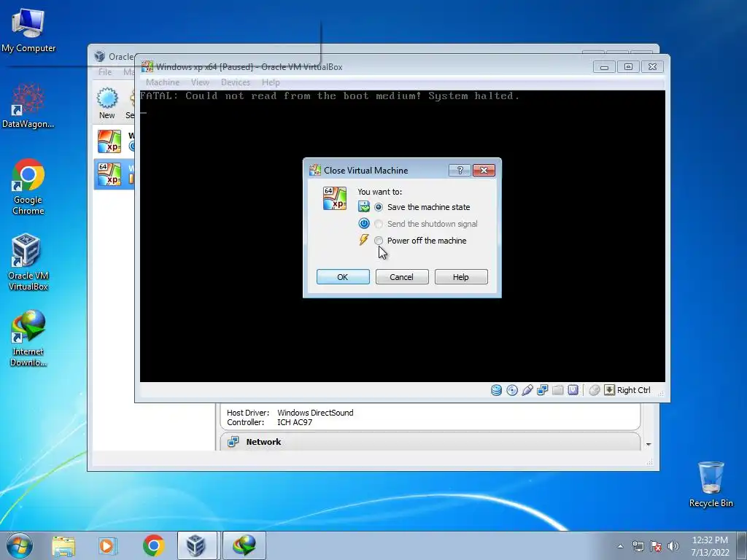Open the View menu in VM window

(x=200, y=82)
